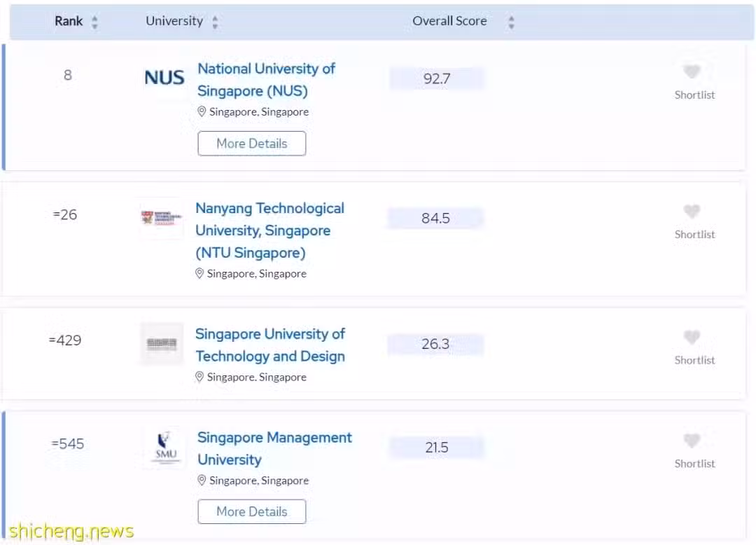Shortlist Singapore Management University heart icon
Screen dimensions: 756x545
tap(692, 440)
